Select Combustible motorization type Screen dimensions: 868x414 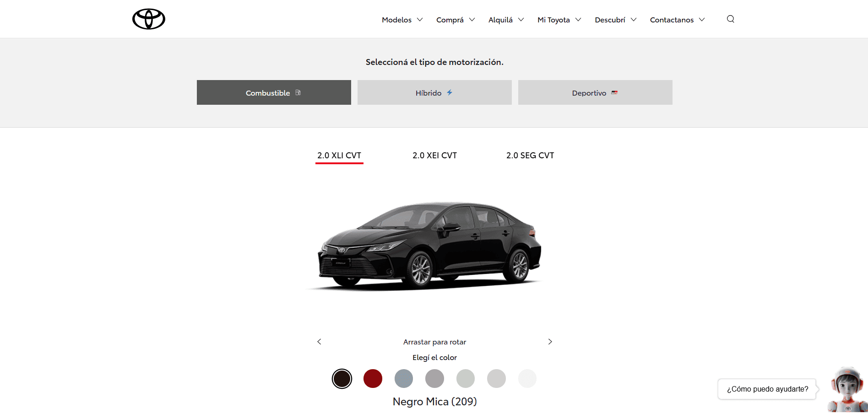(x=274, y=93)
